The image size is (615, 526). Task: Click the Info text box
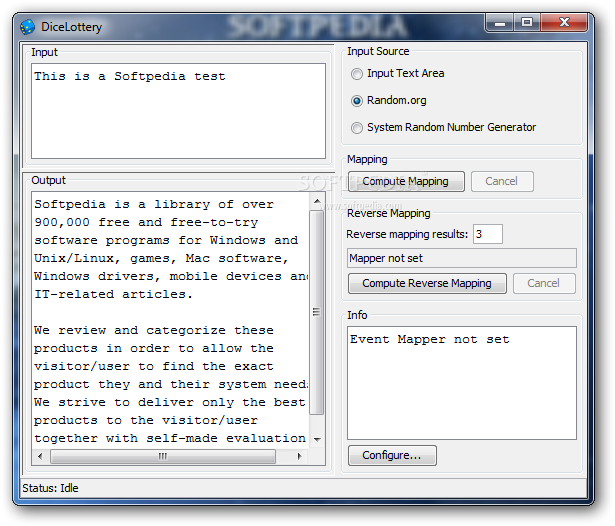click(462, 383)
